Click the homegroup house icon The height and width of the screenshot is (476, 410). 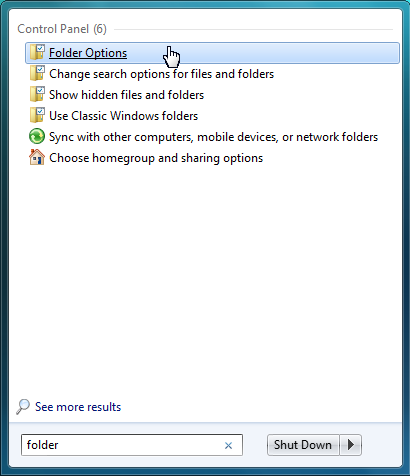coord(37,157)
